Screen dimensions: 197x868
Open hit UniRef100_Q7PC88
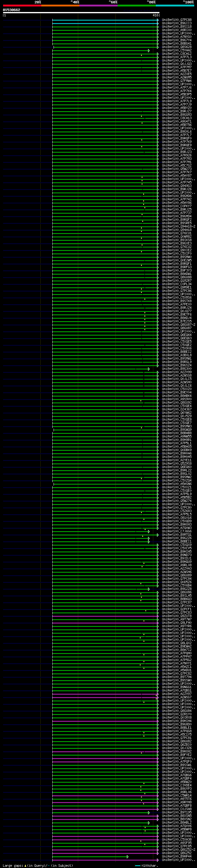click(177, 20)
